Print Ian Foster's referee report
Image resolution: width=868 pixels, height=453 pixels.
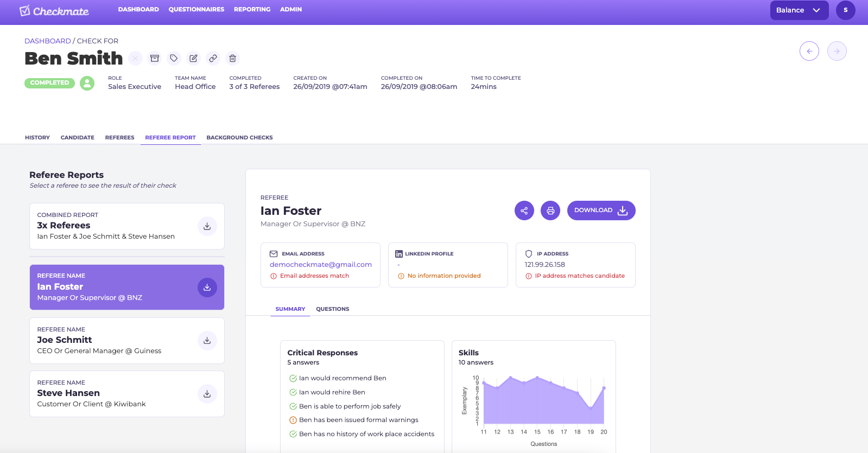click(550, 210)
